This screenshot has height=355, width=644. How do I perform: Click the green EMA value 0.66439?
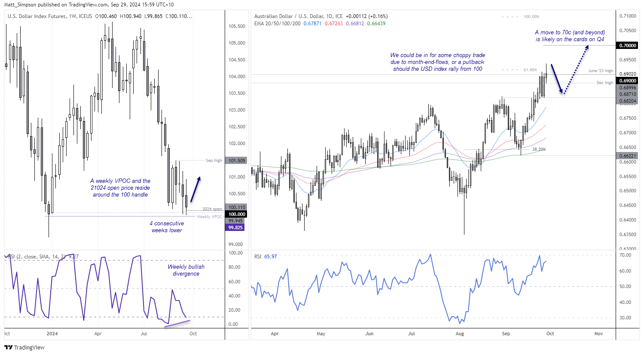point(376,24)
